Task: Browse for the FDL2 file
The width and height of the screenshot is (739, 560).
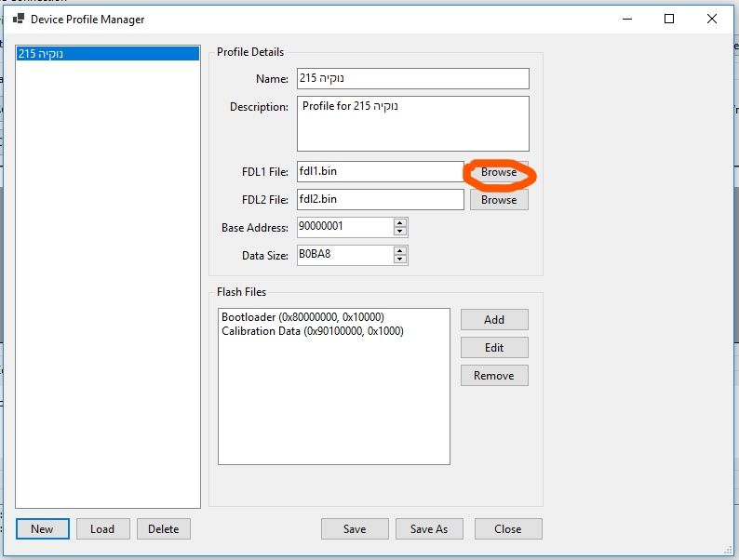Action: [499, 200]
